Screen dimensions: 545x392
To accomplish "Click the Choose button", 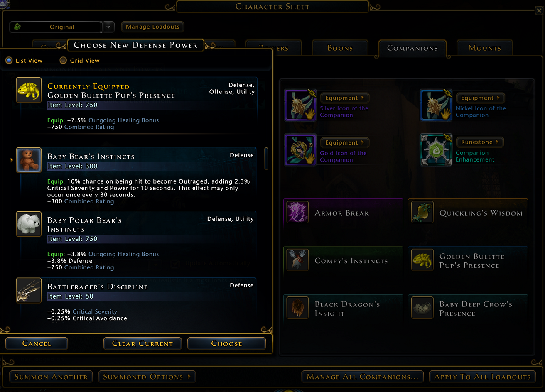I will 226,343.
